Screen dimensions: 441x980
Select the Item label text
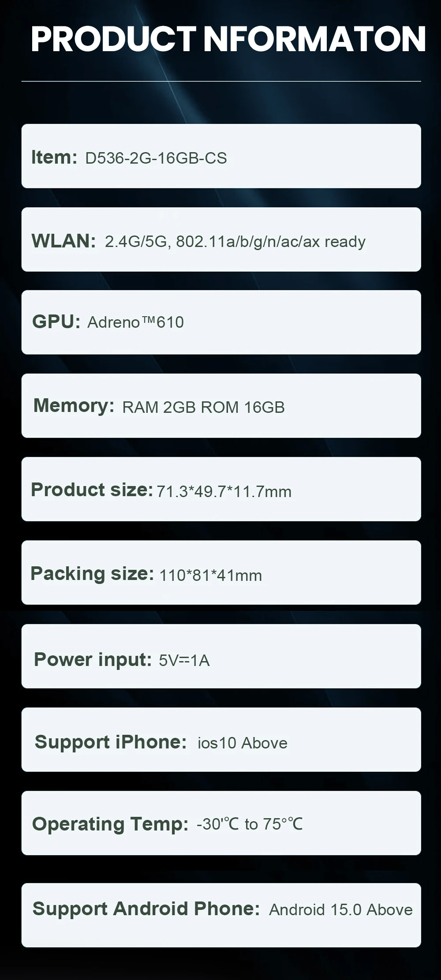pos(54,157)
